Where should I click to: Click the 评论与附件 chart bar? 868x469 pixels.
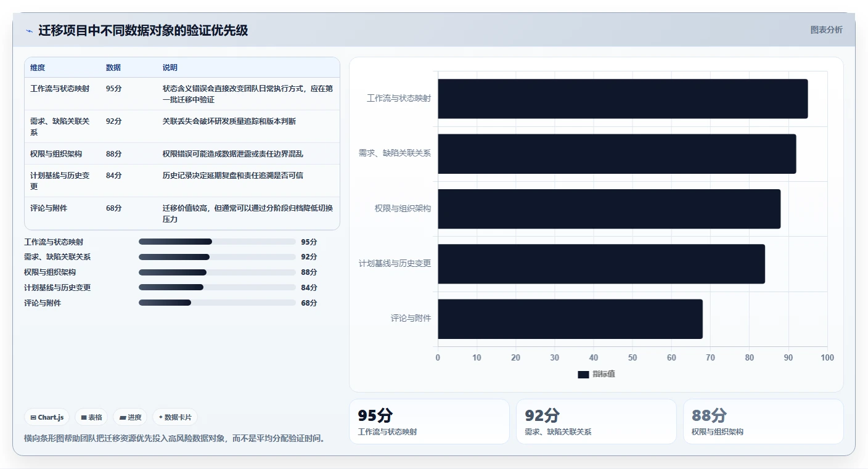[x=570, y=319]
